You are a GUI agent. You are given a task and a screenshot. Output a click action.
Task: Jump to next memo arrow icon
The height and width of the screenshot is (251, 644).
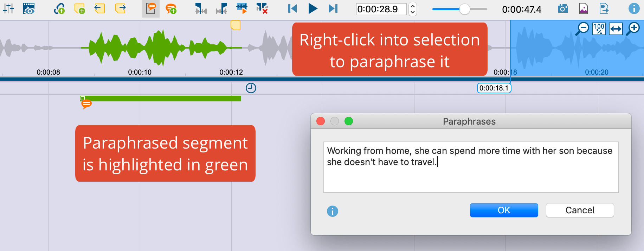121,8
